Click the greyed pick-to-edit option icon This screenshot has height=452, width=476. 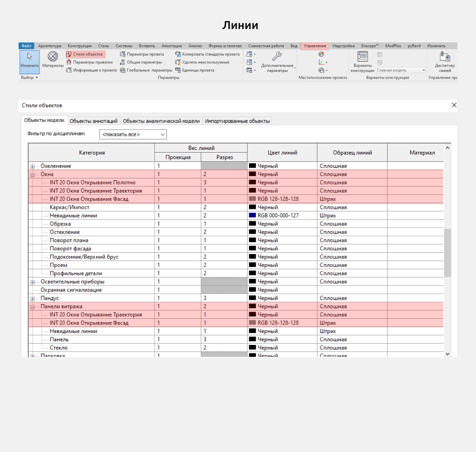click(380, 63)
